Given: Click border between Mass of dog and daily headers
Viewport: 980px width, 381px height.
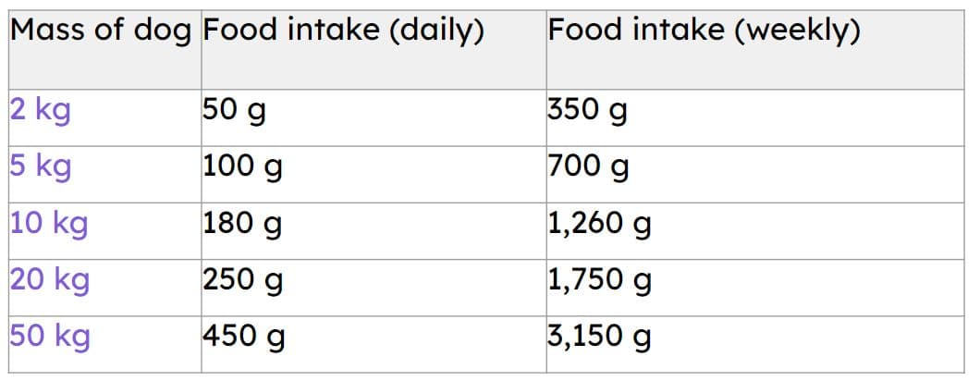Looking at the screenshot, I should 201,46.
